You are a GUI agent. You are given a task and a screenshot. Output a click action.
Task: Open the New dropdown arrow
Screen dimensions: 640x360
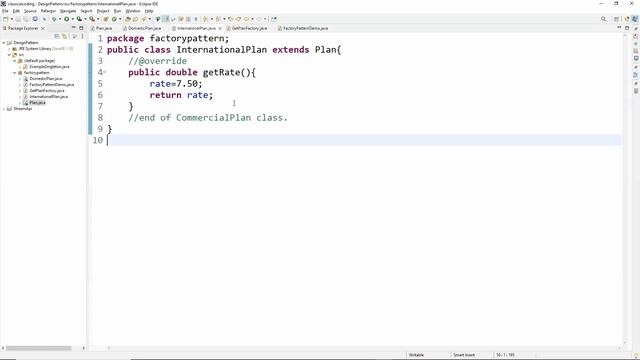click(x=11, y=19)
